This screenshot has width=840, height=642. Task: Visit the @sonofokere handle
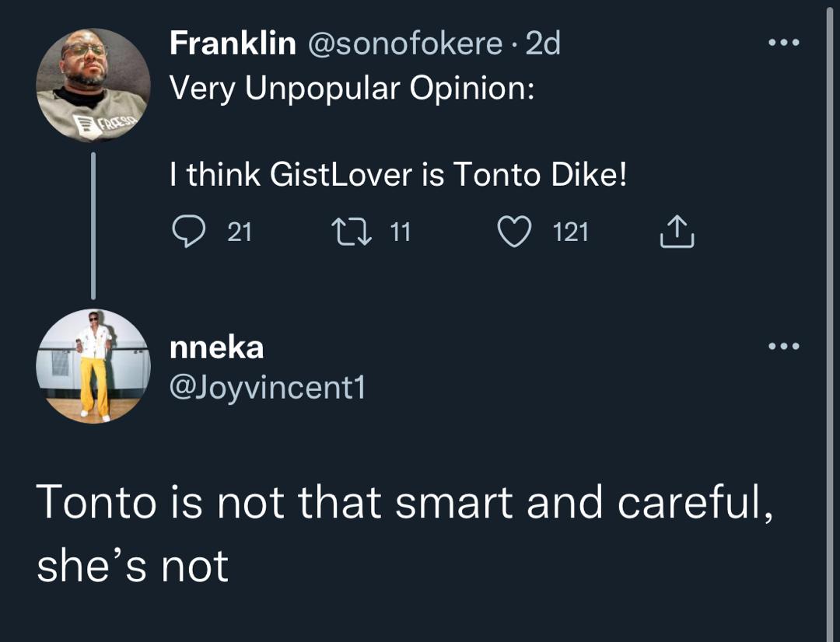point(404,44)
